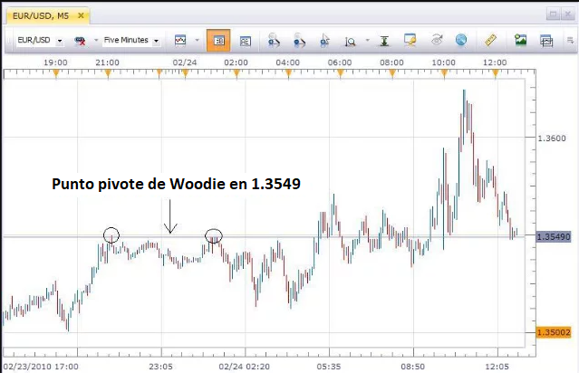The image size is (579, 392).
Task: Click the orange 1.35002 price label
Action: (553, 332)
